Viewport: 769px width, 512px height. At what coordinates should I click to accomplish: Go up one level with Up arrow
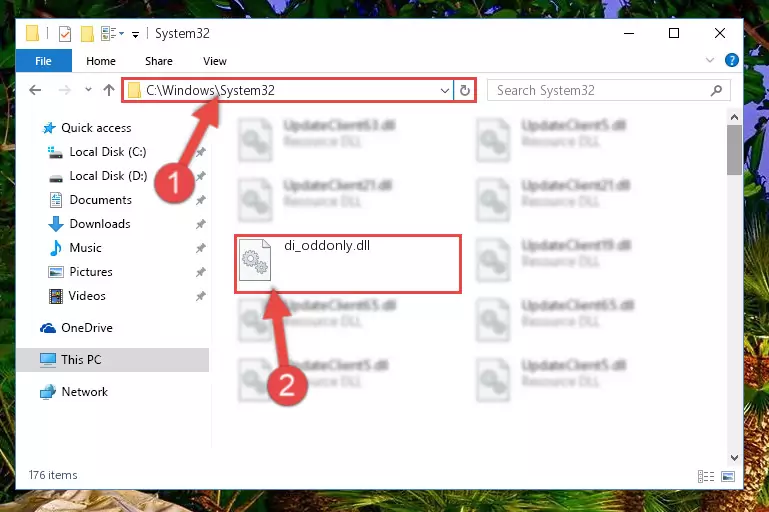point(109,90)
